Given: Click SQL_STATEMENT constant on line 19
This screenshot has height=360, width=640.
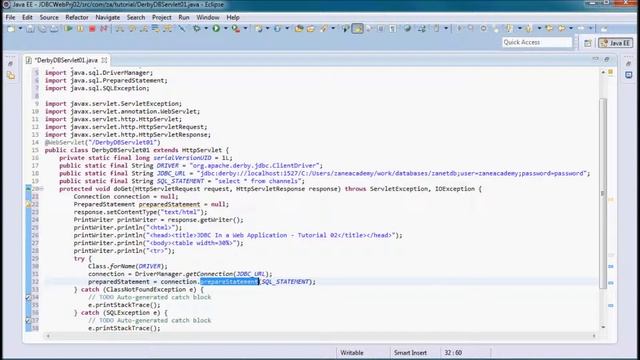Looking at the screenshot, I should coord(180,181).
